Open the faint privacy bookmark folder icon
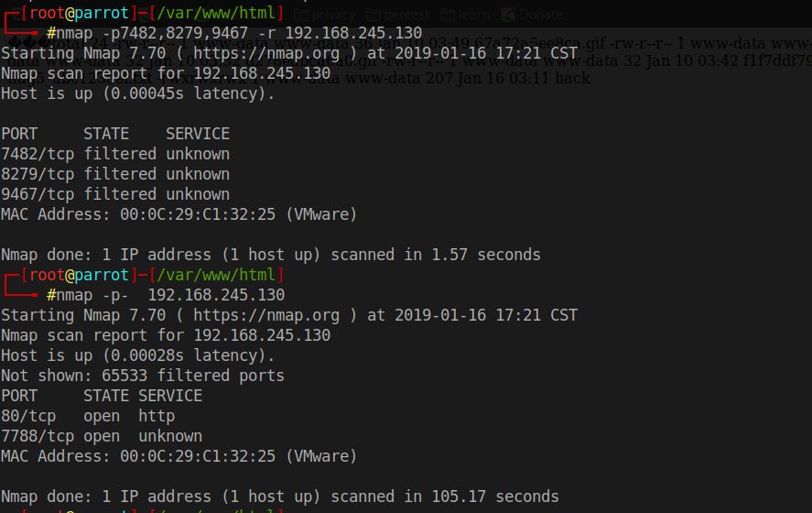This screenshot has height=513, width=812. click(301, 15)
